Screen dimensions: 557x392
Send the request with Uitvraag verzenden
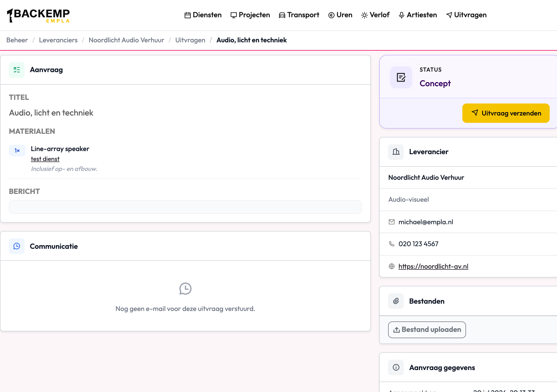click(506, 113)
